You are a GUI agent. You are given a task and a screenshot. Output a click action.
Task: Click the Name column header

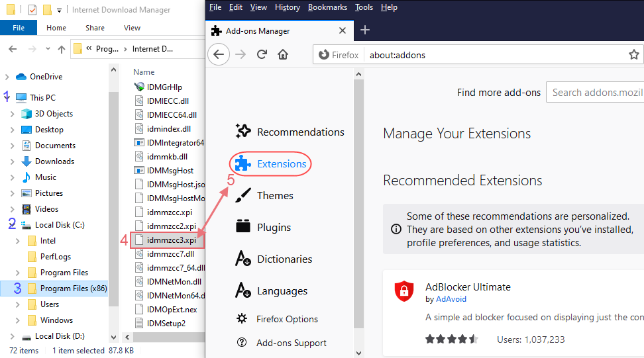point(144,71)
